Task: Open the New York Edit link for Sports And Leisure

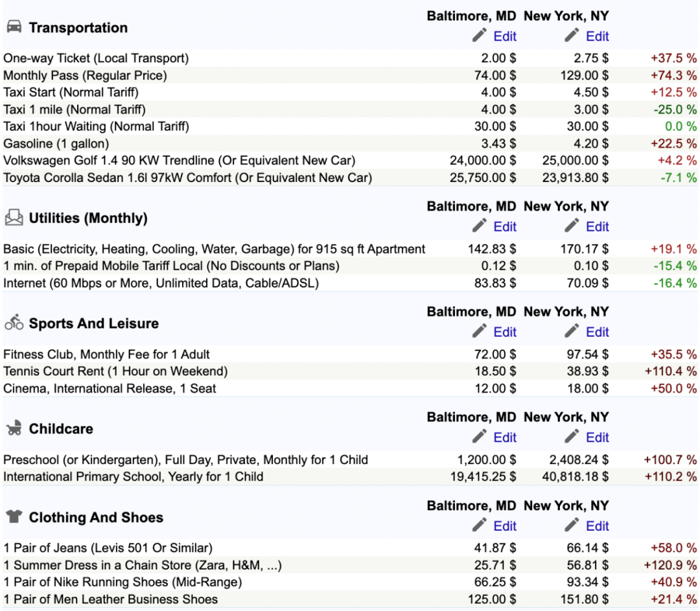Action: click(x=598, y=332)
